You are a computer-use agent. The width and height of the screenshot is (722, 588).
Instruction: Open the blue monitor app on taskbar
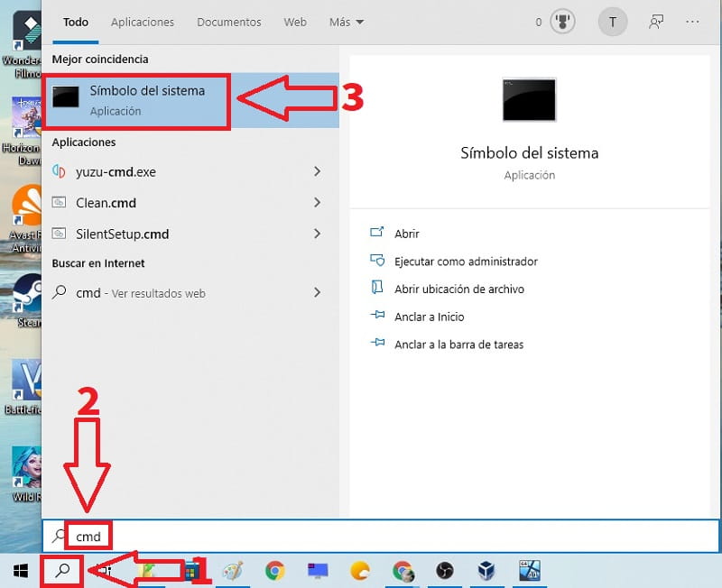click(318, 571)
